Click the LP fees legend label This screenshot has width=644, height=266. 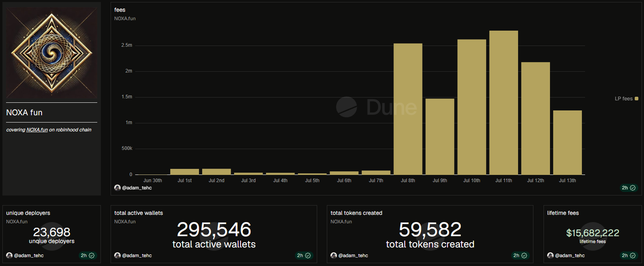pyautogui.click(x=623, y=98)
